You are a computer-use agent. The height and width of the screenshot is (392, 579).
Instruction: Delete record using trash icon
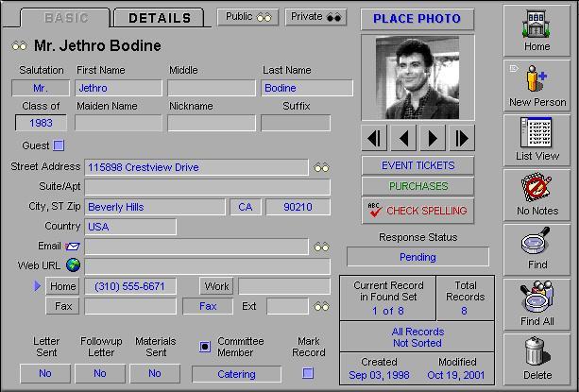point(536,357)
